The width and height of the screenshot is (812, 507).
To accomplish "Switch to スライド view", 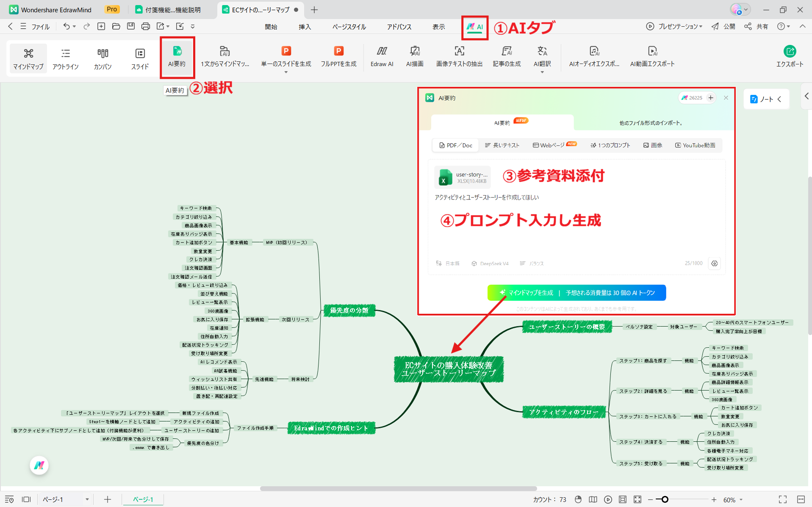I will pyautogui.click(x=140, y=58).
